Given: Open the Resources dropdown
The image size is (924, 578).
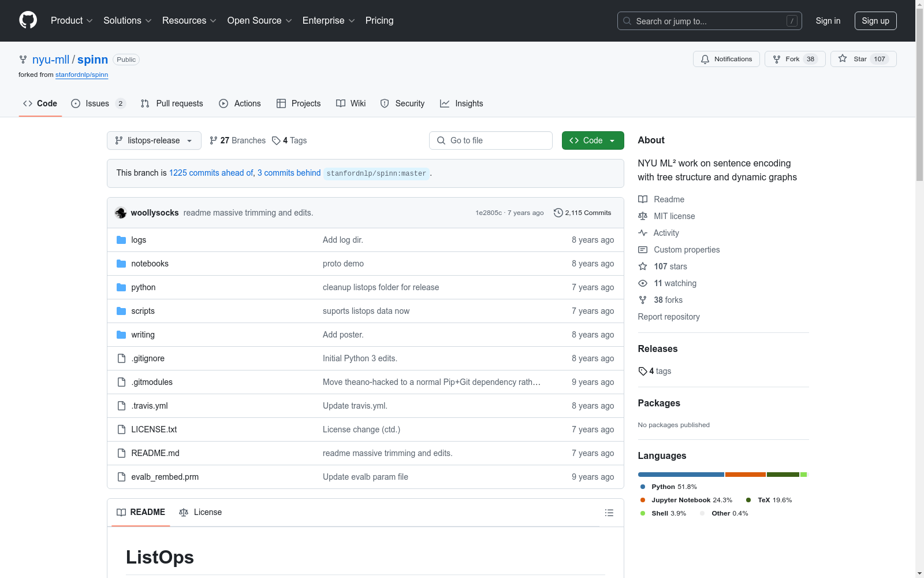Looking at the screenshot, I should 189,21.
